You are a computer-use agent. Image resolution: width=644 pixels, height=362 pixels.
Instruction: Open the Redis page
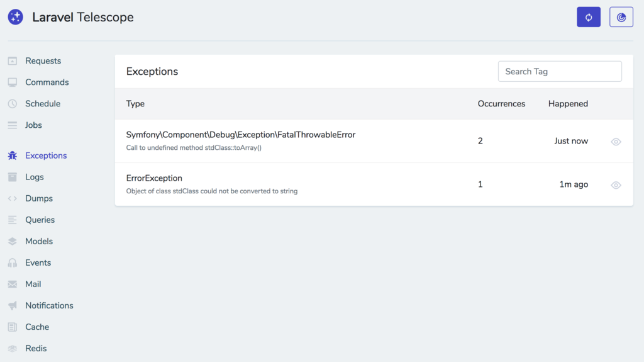tap(36, 348)
